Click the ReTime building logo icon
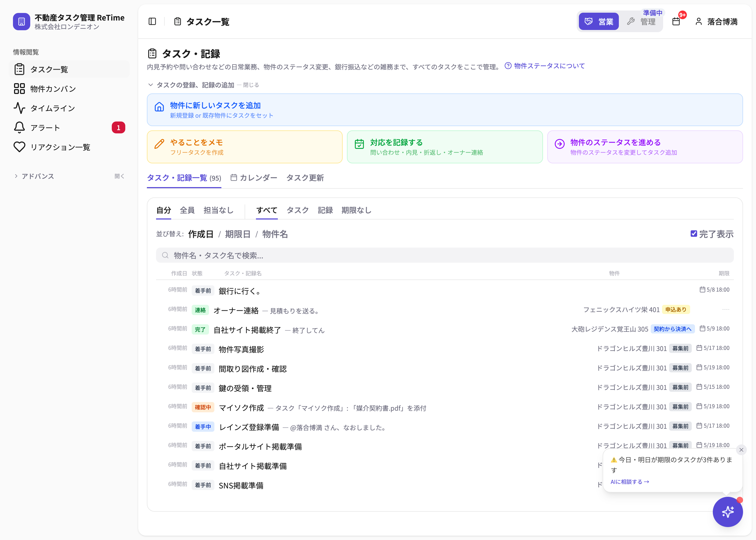The width and height of the screenshot is (756, 540). [22, 22]
